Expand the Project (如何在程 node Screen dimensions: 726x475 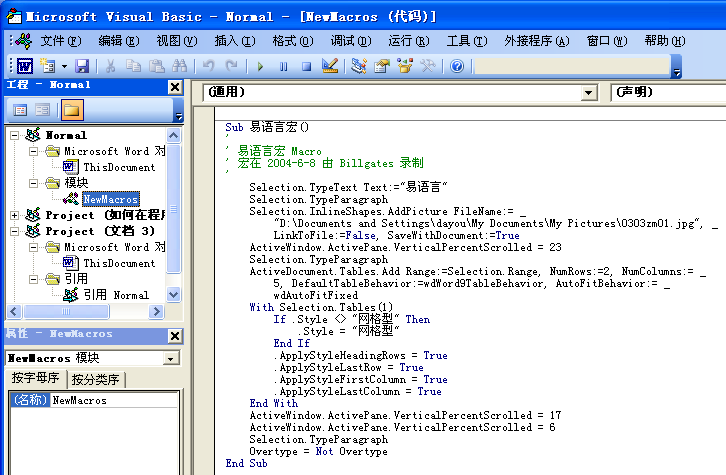[x=14, y=215]
